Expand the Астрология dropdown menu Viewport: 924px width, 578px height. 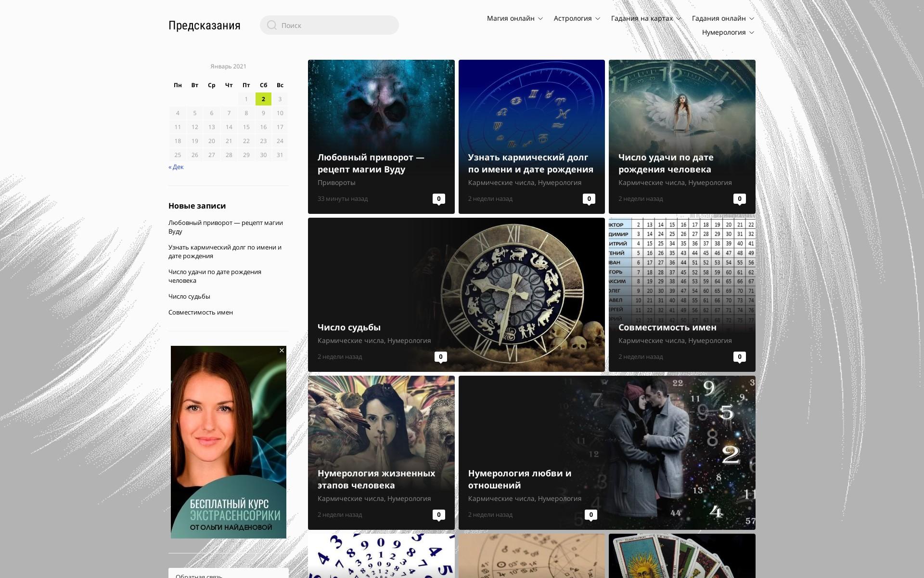click(x=577, y=18)
